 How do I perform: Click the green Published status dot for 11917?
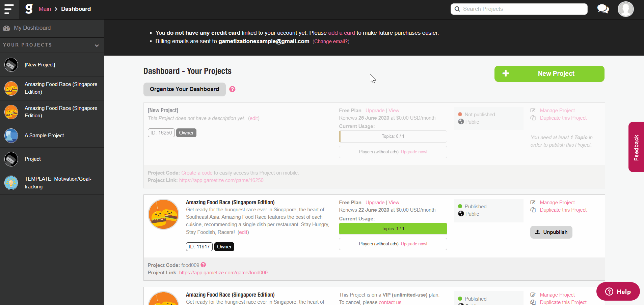point(460,207)
